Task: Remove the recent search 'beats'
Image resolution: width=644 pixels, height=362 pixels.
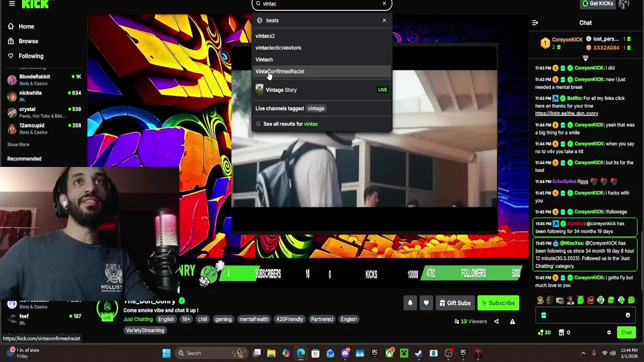Action: coord(384,21)
